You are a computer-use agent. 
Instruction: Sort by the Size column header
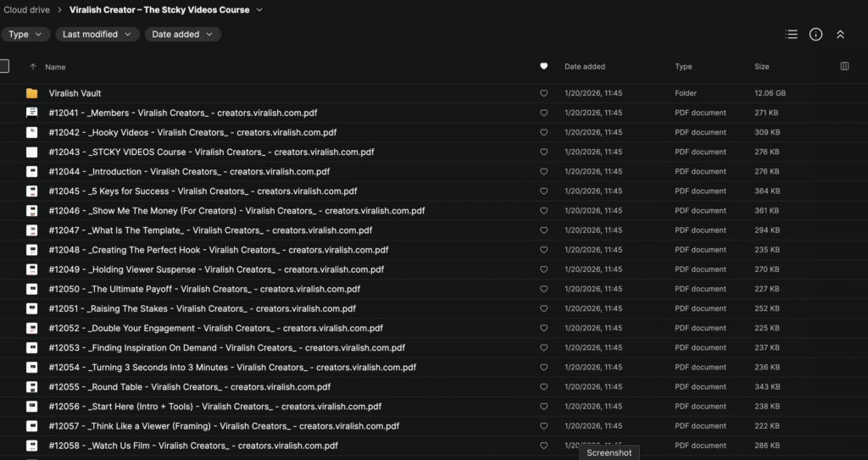762,66
